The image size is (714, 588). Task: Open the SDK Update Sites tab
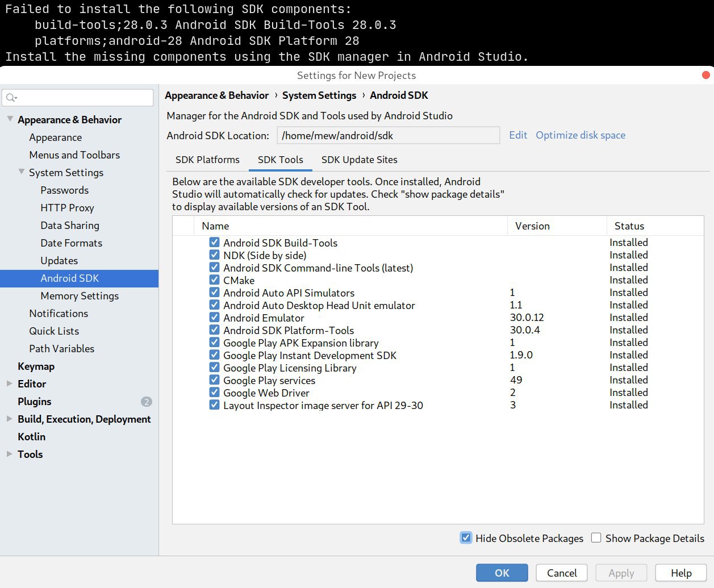pyautogui.click(x=360, y=160)
